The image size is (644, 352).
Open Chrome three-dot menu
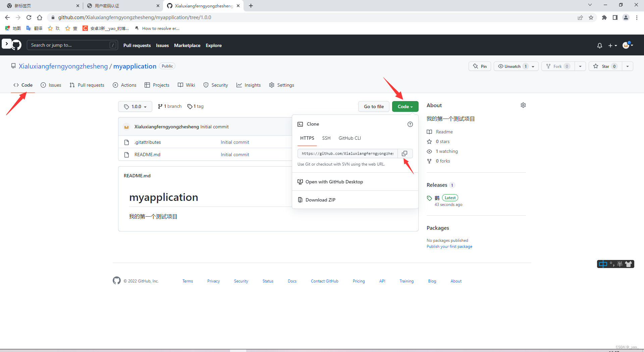pyautogui.click(x=637, y=17)
